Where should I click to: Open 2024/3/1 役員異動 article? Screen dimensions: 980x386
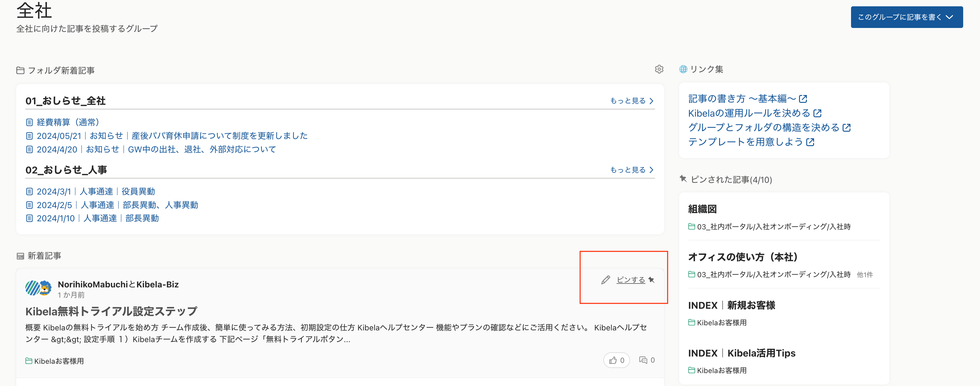click(x=96, y=192)
